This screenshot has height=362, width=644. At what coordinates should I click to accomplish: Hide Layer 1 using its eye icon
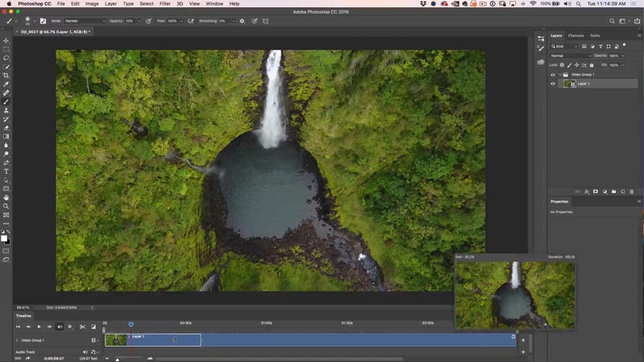[553, 84]
